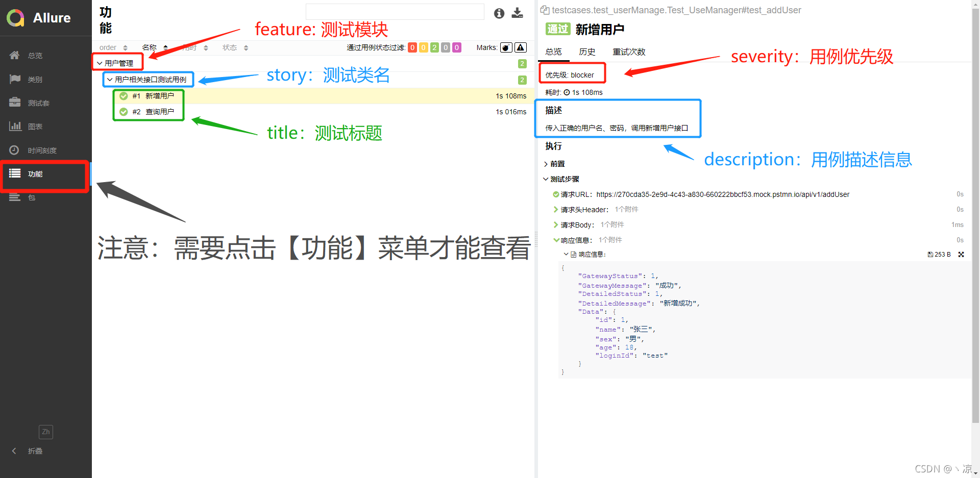Click the download CSV icon
This screenshot has width=980, height=478.
518,13
